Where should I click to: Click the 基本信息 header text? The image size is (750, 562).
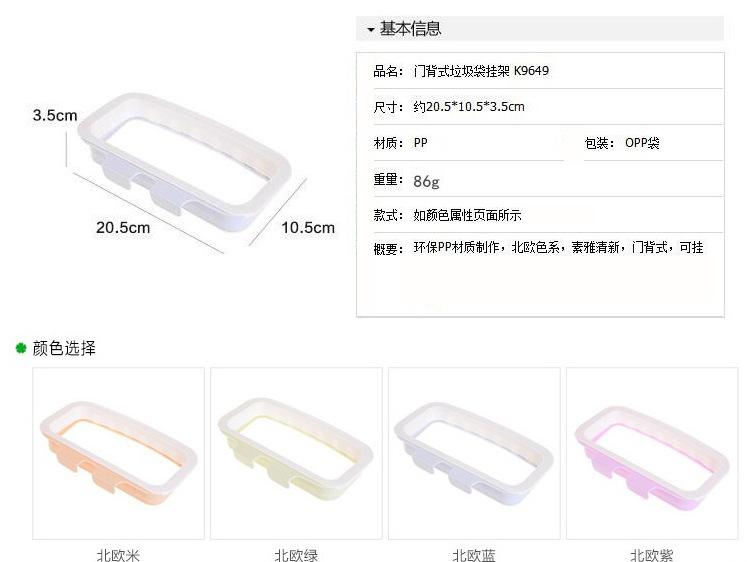pos(410,29)
